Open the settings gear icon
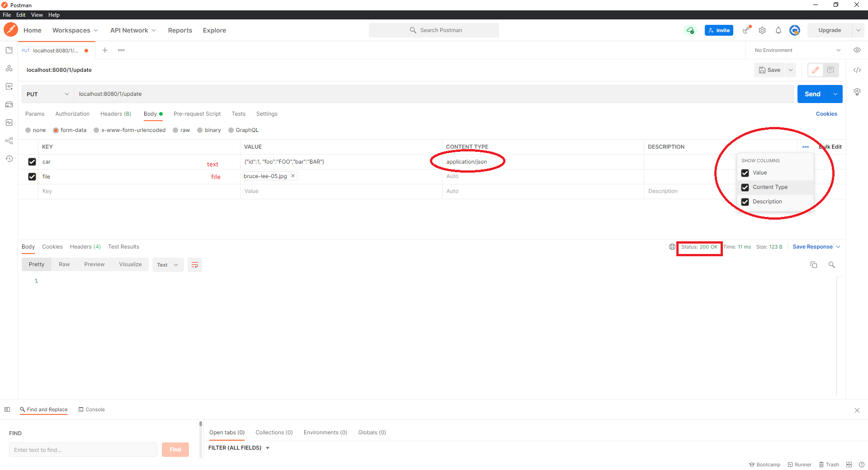The height and width of the screenshot is (470, 868). [x=762, y=30]
